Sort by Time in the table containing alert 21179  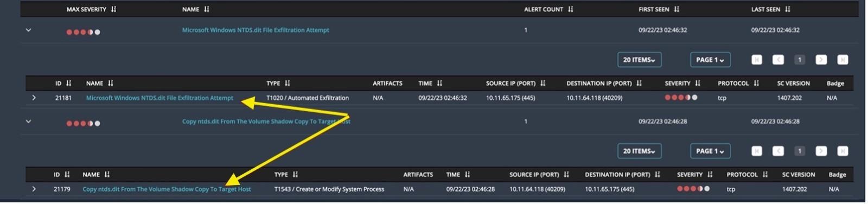pos(467,174)
